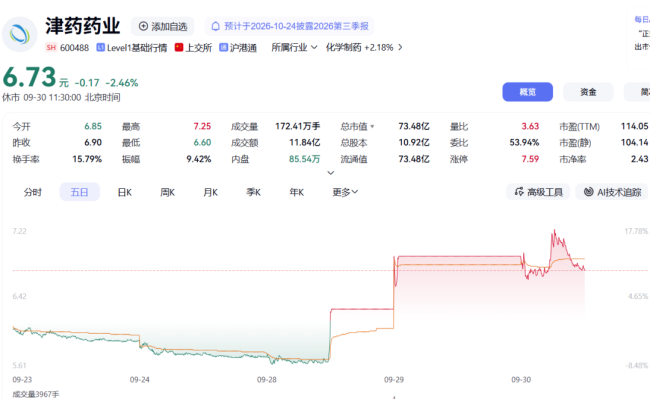Click the 09-30 price peak on chart

554,231
